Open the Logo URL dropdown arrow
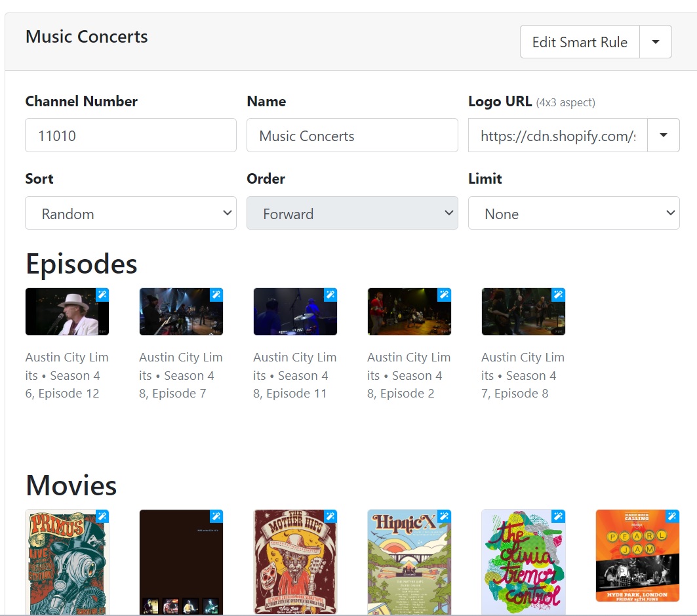Viewport: 697px width, 616px height. [x=664, y=135]
